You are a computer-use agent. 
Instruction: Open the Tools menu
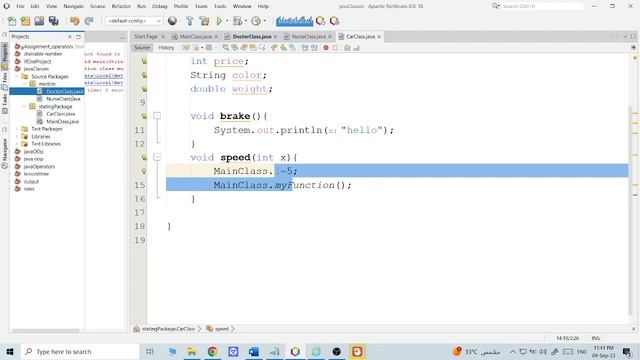tap(220, 6)
